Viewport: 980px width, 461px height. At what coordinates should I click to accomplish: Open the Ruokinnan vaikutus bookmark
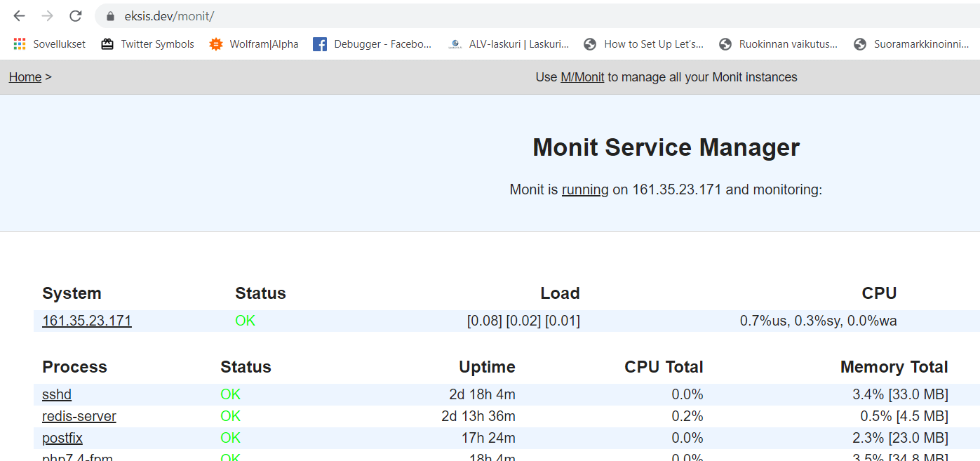[x=778, y=44]
